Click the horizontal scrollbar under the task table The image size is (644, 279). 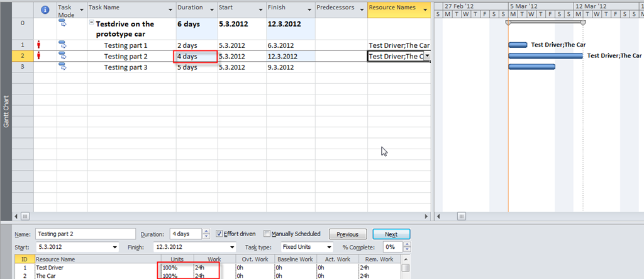click(226, 215)
